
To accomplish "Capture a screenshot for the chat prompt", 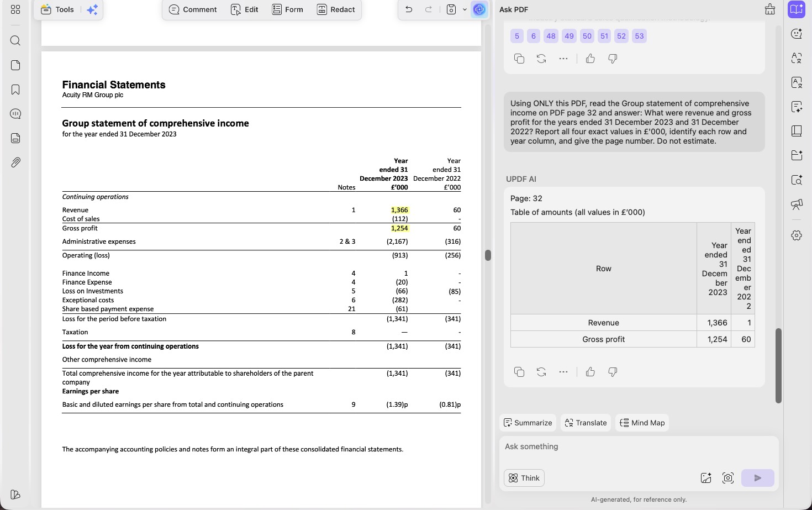I will 728,478.
